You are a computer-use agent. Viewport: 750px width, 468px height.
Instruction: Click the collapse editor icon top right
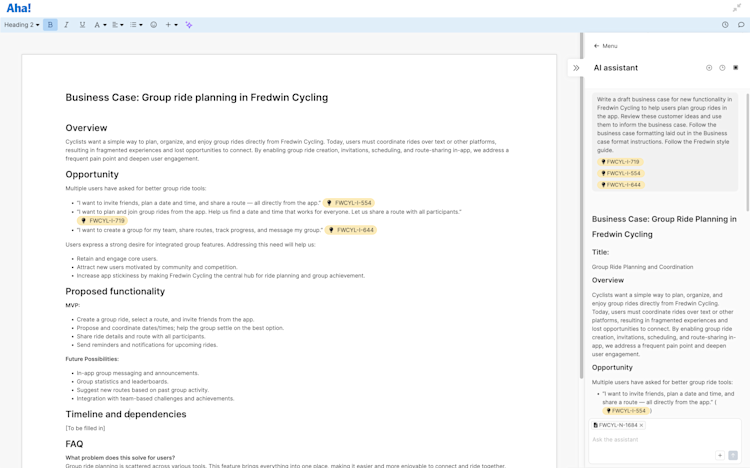pos(737,8)
